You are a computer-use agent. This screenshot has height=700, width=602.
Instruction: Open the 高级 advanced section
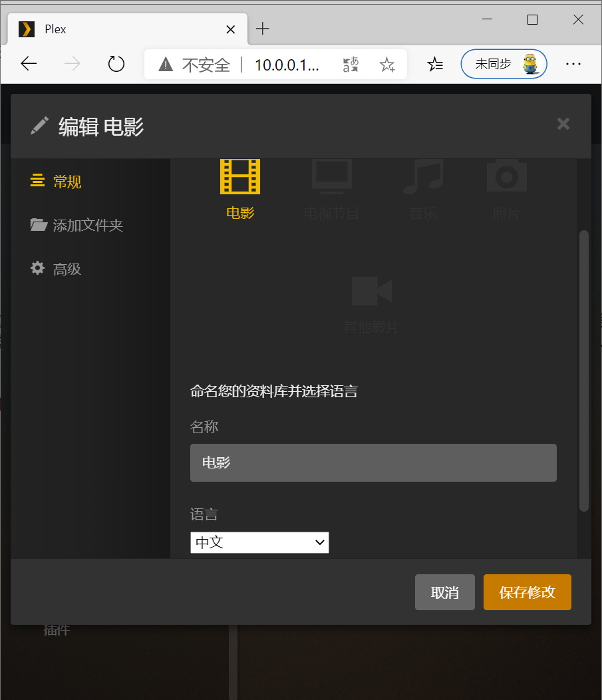(x=56, y=269)
